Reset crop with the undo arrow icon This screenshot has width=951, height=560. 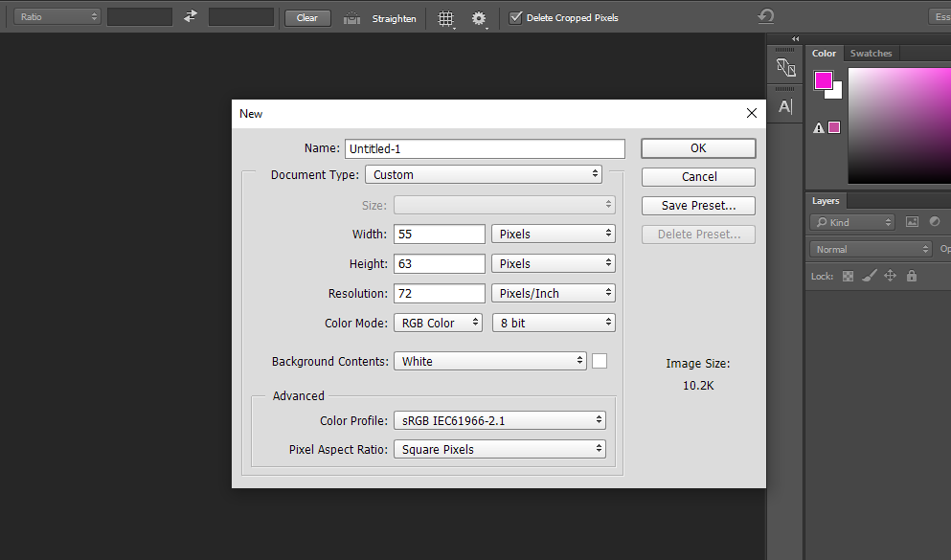pos(765,17)
